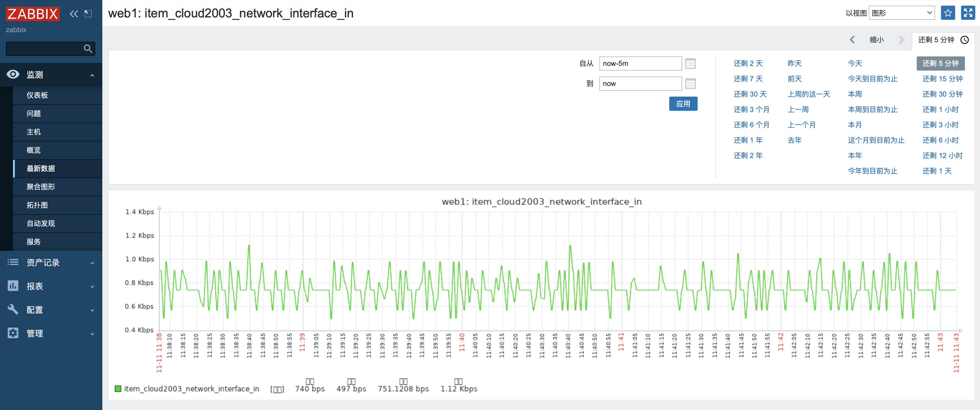Image resolution: width=980 pixels, height=410 pixels.
Task: Select 还剩 7 天 time range
Action: [x=748, y=79]
